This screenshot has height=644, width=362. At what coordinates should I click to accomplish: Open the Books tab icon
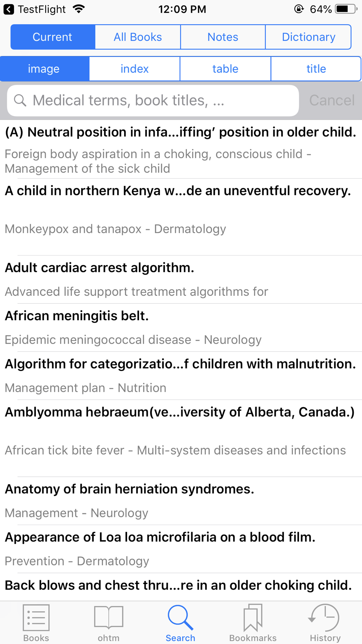pyautogui.click(x=36, y=618)
